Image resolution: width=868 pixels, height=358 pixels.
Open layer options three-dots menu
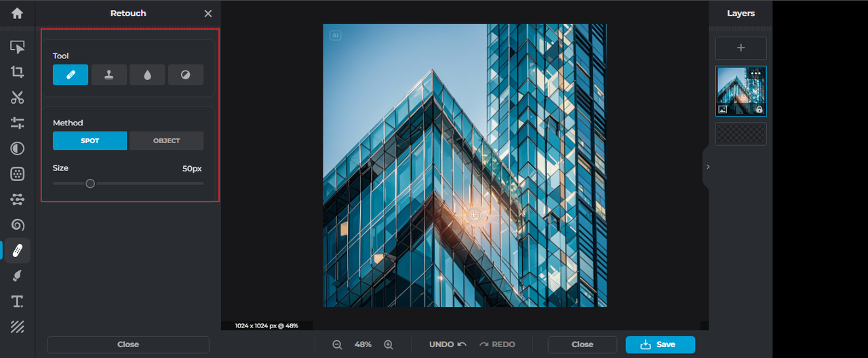(x=756, y=73)
